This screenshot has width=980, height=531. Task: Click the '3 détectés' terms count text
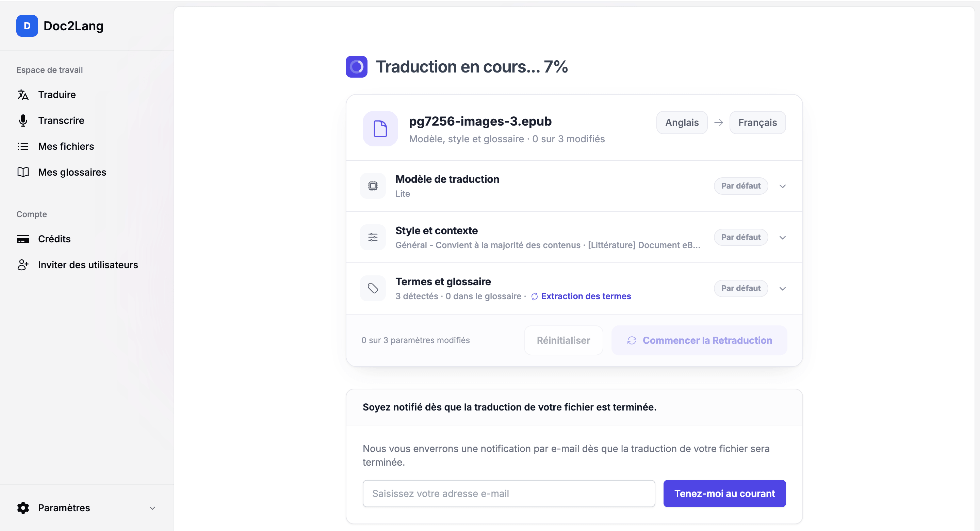click(x=416, y=296)
